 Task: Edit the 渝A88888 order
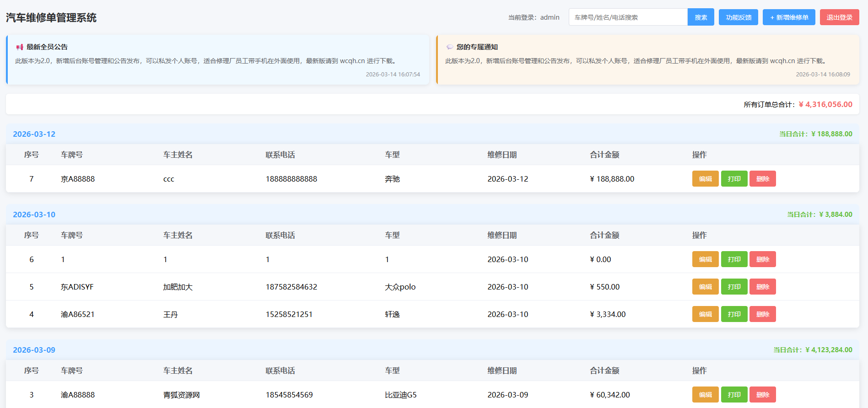[705, 395]
